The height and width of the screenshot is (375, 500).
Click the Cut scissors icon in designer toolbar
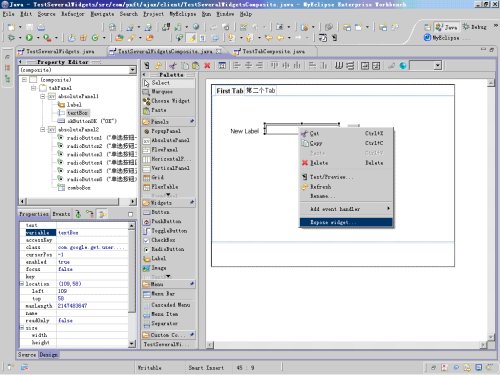[173, 66]
